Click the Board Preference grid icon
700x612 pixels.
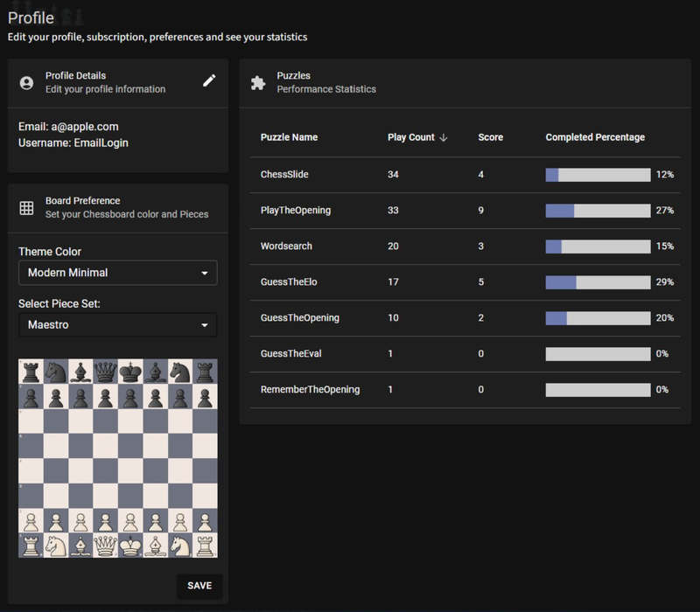pos(26,207)
